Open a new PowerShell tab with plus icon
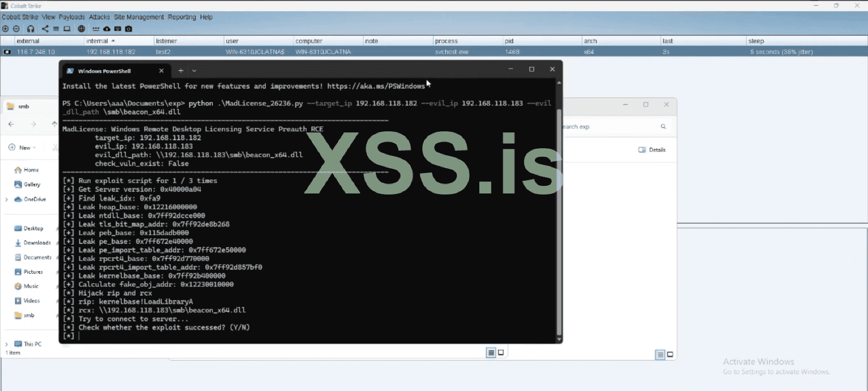The width and height of the screenshot is (868, 391). 181,71
